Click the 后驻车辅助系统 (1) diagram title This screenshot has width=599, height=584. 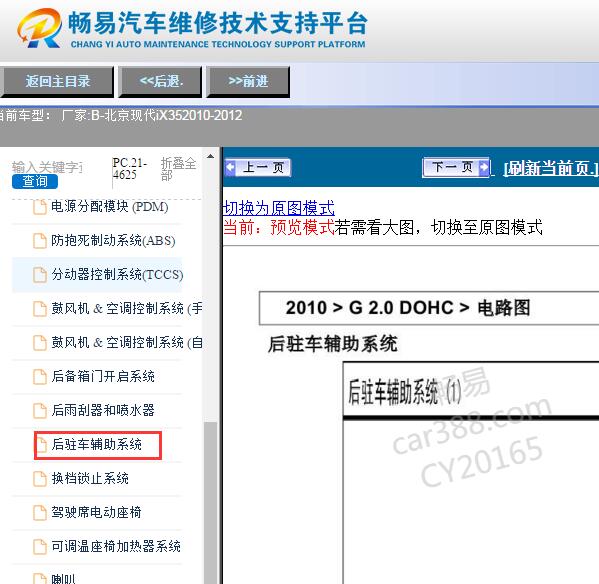pyautogui.click(x=405, y=391)
